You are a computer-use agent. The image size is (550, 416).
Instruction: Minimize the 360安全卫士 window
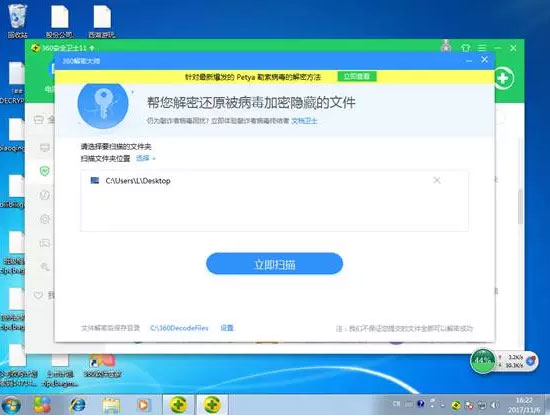point(498,48)
